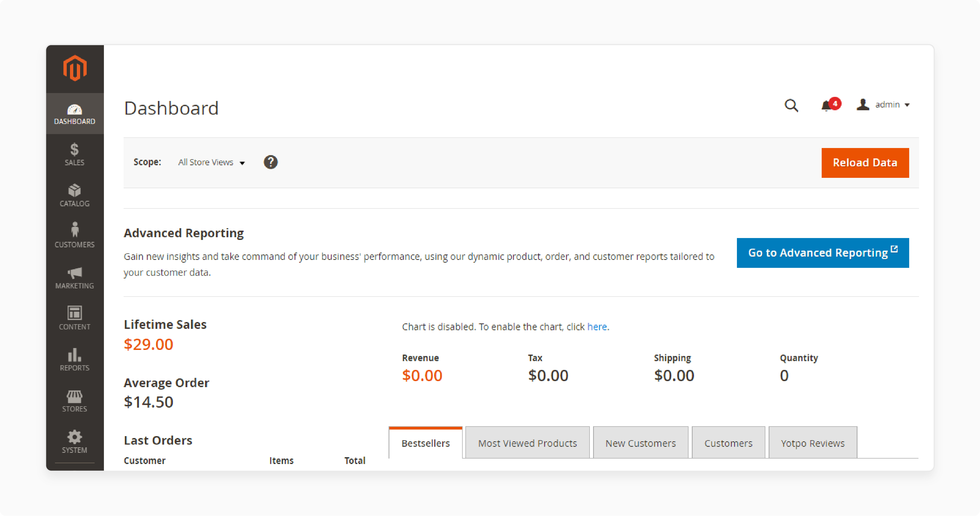Image resolution: width=980 pixels, height=516 pixels.
Task: Click the Quantity value 0
Action: (x=784, y=376)
